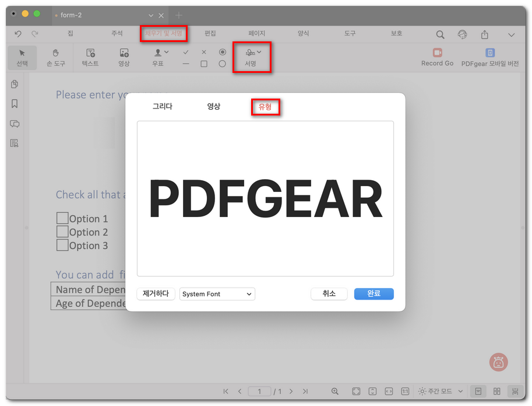The height and width of the screenshot is (406, 532).
Task: Go to first page
Action: [x=226, y=391]
